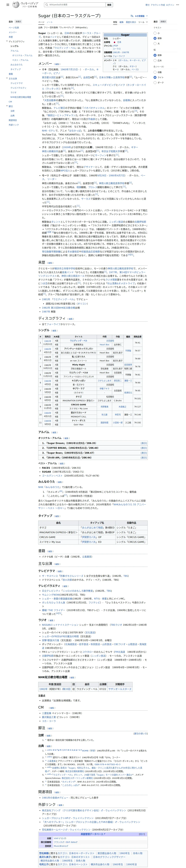Focus the Wikipedia内を検索 search field
This screenshot has height=868, width=186.
[75, 5]
